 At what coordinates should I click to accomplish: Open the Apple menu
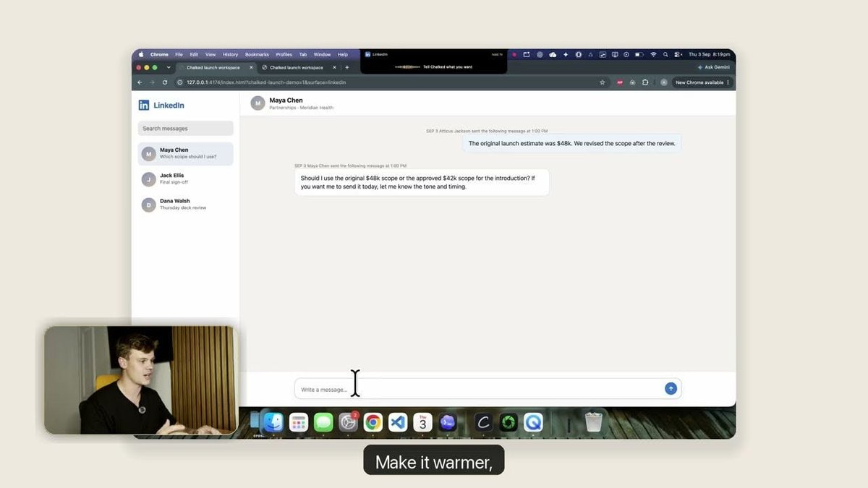pos(141,54)
